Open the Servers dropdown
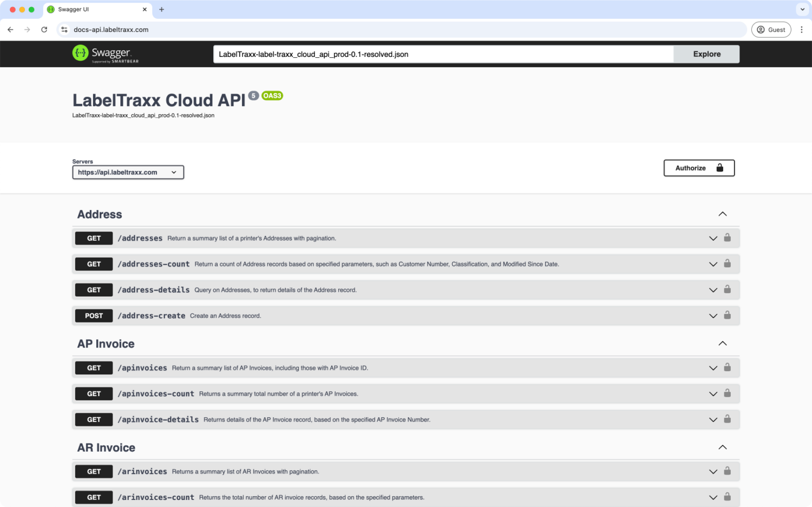Screen dimensions: 812x507 pyautogui.click(x=128, y=172)
